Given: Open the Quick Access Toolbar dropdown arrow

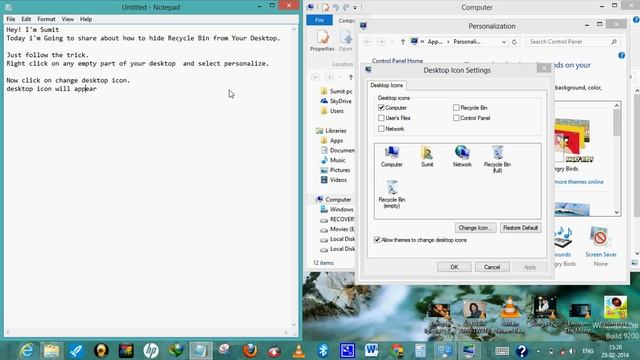Looking at the screenshot, I should coord(355,7).
